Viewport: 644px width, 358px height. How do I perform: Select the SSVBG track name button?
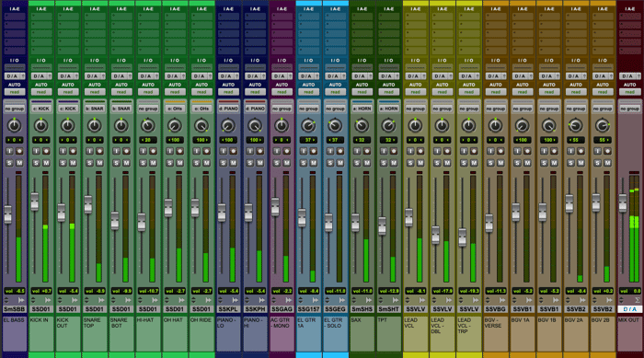(495, 309)
